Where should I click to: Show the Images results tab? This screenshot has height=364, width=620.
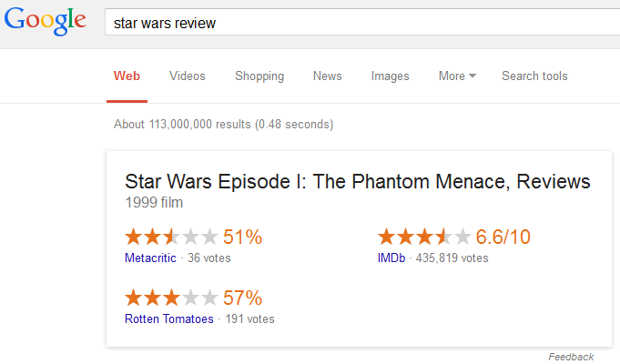click(391, 76)
